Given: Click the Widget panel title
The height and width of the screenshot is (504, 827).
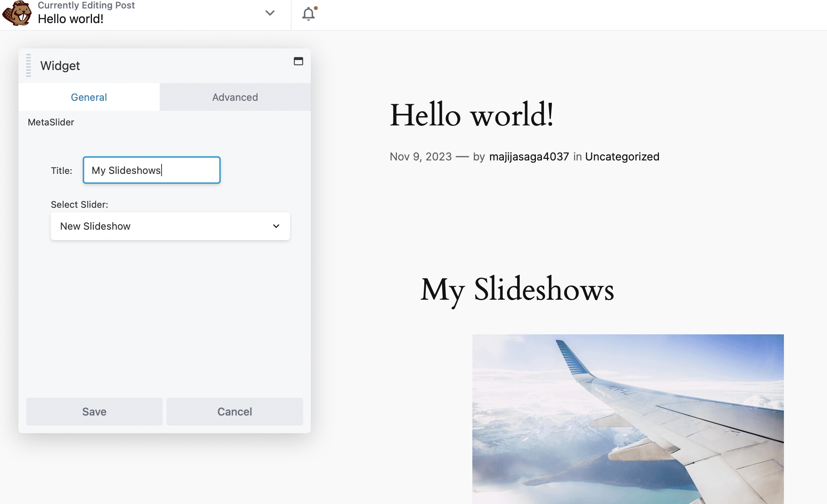Looking at the screenshot, I should (x=60, y=66).
